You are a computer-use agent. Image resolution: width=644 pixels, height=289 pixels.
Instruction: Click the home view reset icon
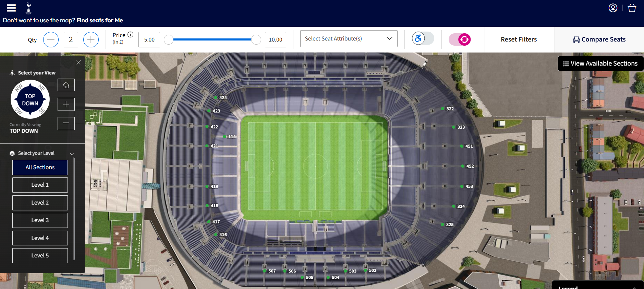[x=66, y=85]
